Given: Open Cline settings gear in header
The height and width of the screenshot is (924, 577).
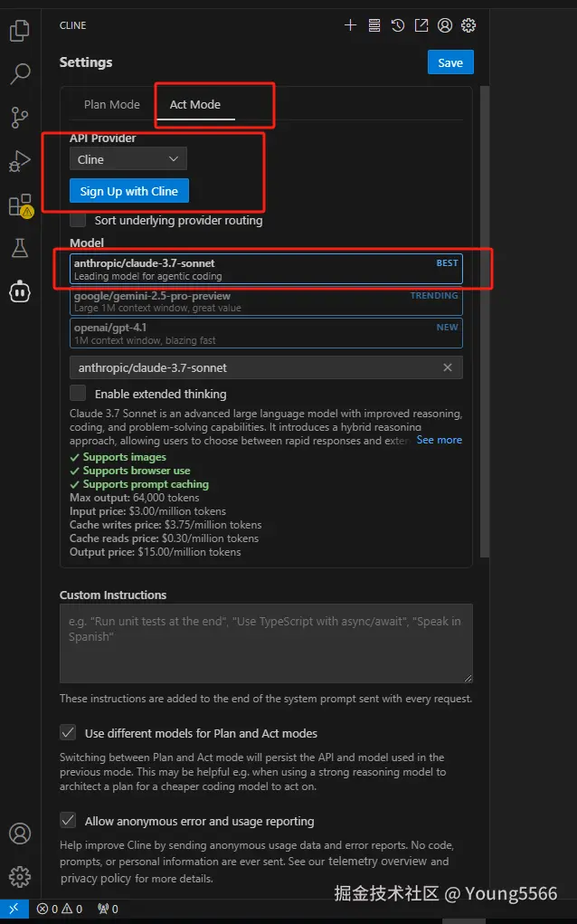Looking at the screenshot, I should pyautogui.click(x=468, y=25).
